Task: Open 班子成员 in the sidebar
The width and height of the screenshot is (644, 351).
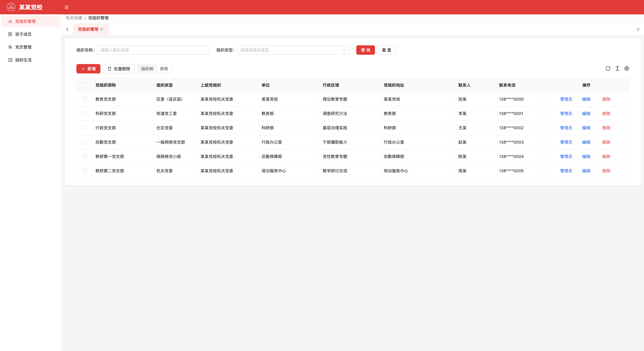Action: tap(31, 34)
